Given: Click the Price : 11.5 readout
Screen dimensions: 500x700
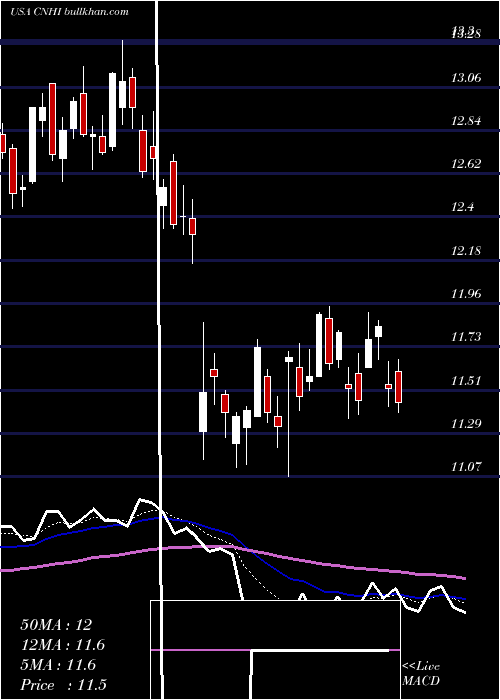Looking at the screenshot, I should (x=63, y=685).
